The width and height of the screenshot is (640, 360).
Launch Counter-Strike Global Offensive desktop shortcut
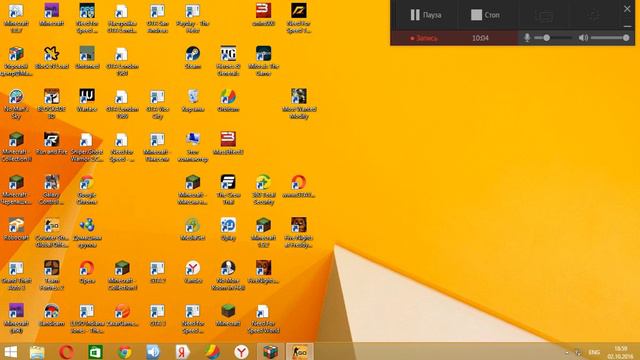[x=51, y=233]
